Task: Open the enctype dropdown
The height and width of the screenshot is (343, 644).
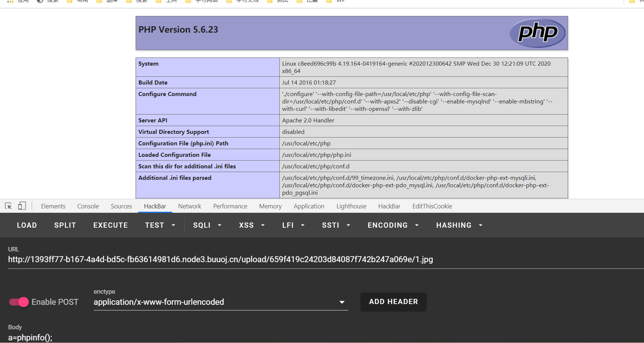Action: pos(220,302)
